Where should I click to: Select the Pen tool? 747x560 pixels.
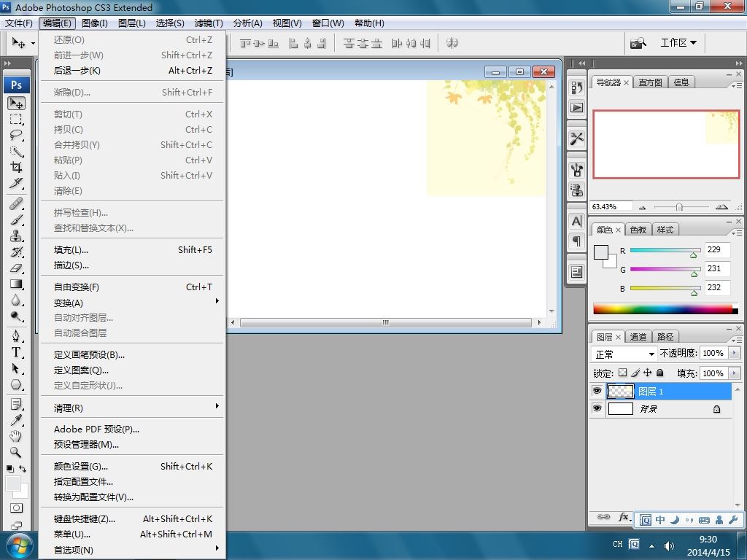click(x=16, y=336)
